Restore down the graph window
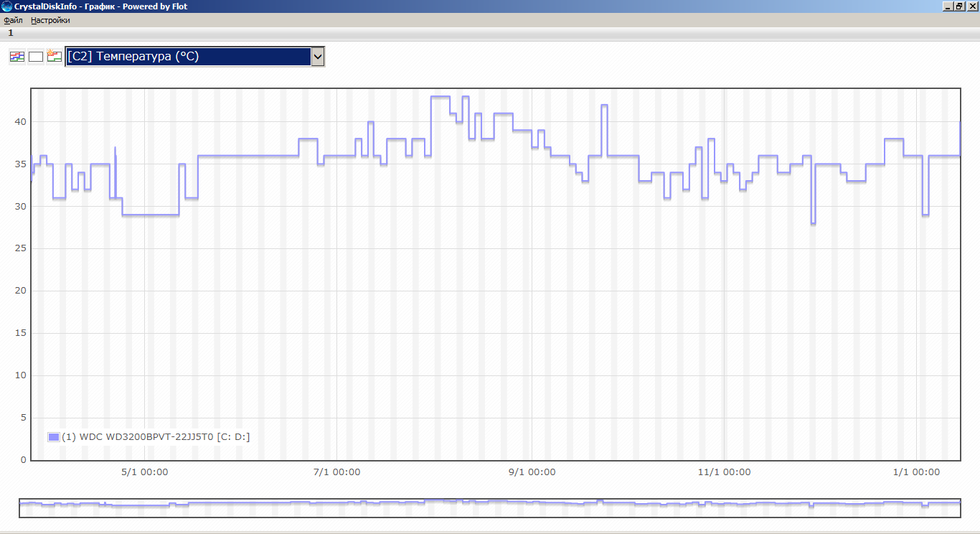The image size is (980, 534). [x=959, y=6]
